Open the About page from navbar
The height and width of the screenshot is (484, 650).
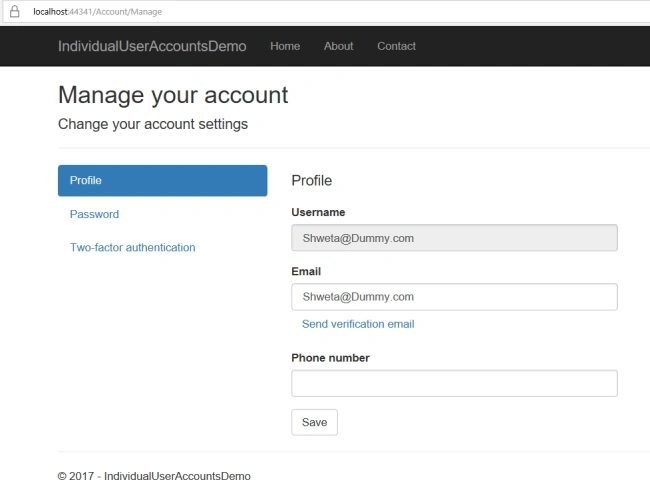(x=339, y=46)
